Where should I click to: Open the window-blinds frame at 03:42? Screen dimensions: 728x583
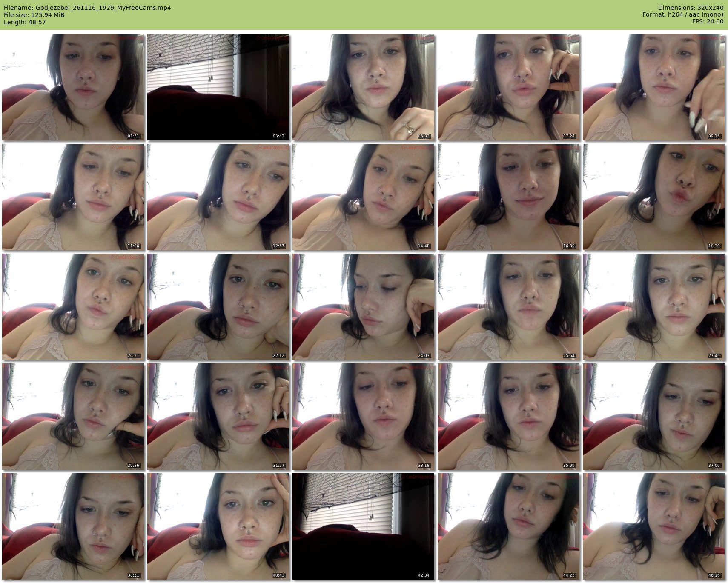(x=218, y=87)
